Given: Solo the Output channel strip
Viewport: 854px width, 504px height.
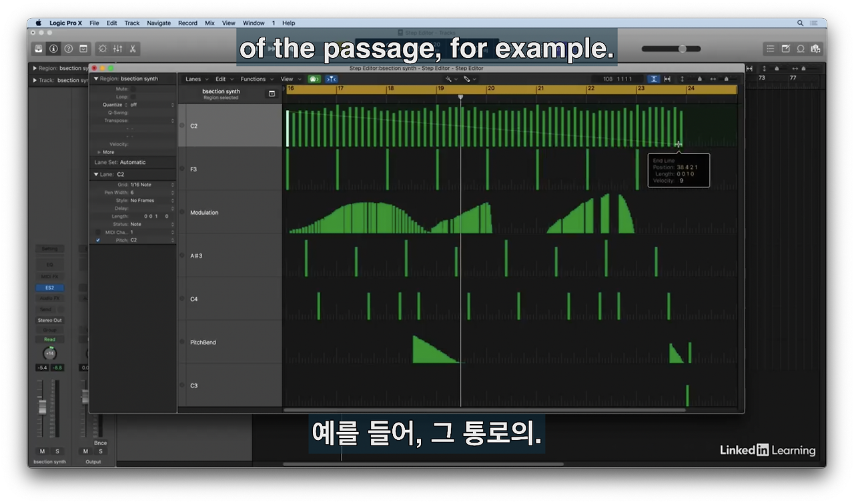Looking at the screenshot, I should tap(101, 451).
